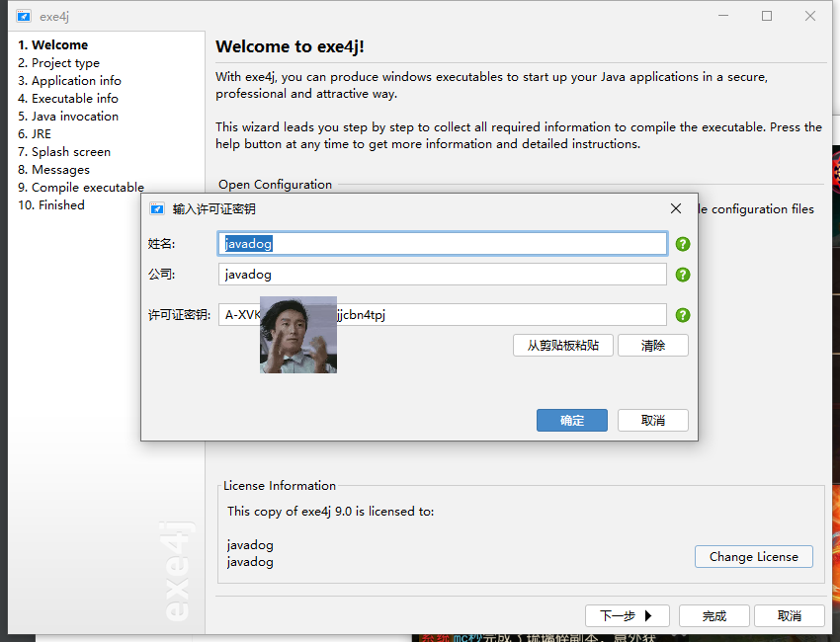Viewport: 840px width, 642px height.
Task: Select step 3 Application info
Action: [x=69, y=80]
